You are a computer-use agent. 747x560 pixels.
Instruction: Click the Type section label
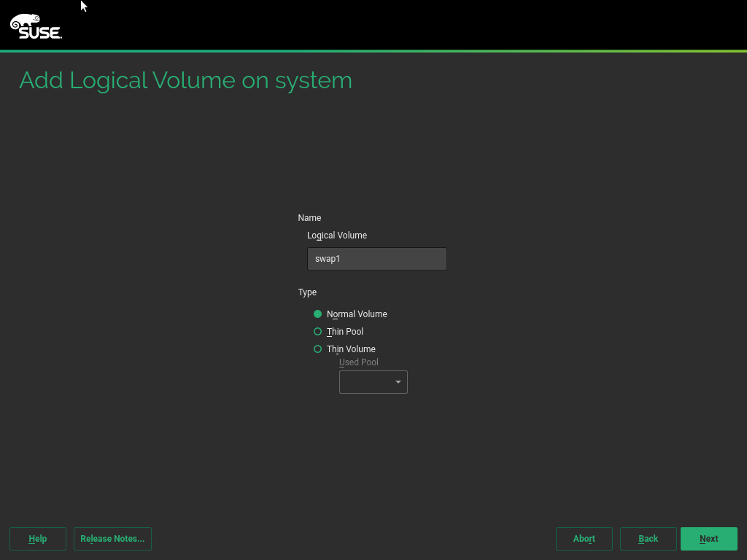[307, 292]
